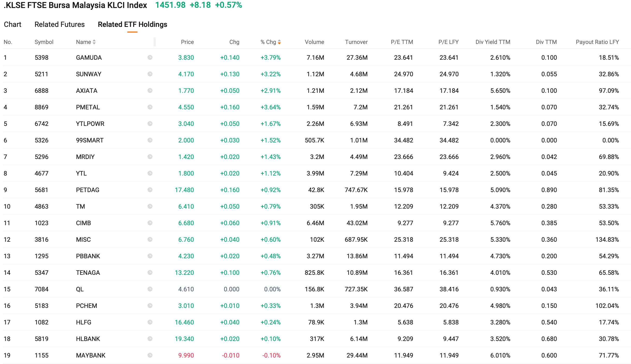Click the clock icon in SUNWAY row
This screenshot has height=364, width=631.
pyautogui.click(x=150, y=74)
